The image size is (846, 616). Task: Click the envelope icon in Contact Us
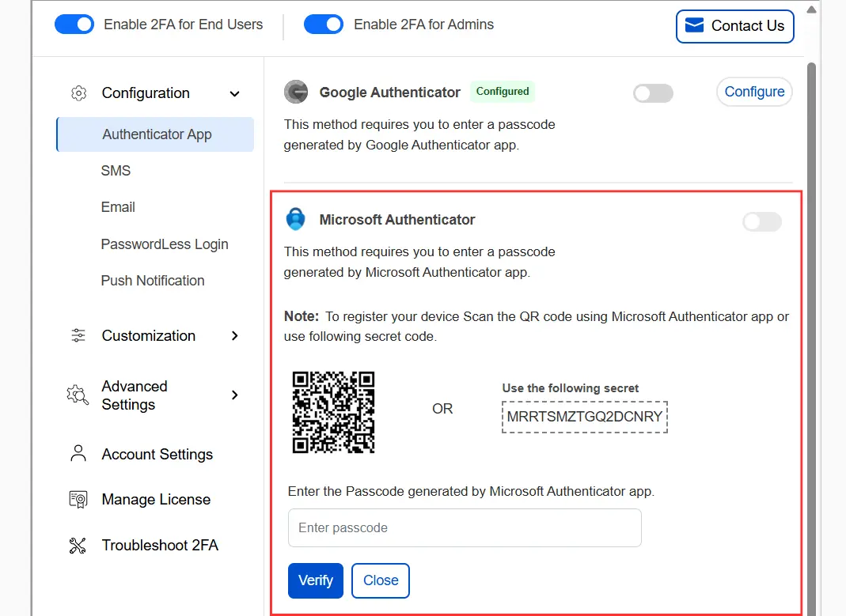[x=694, y=25]
